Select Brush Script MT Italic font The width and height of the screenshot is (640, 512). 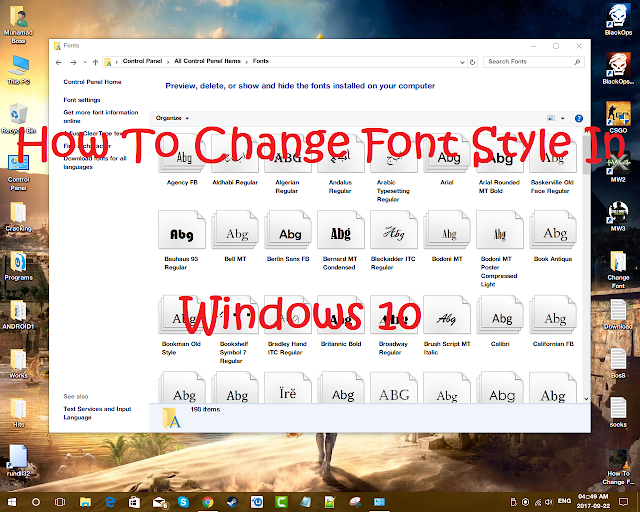tap(447, 315)
